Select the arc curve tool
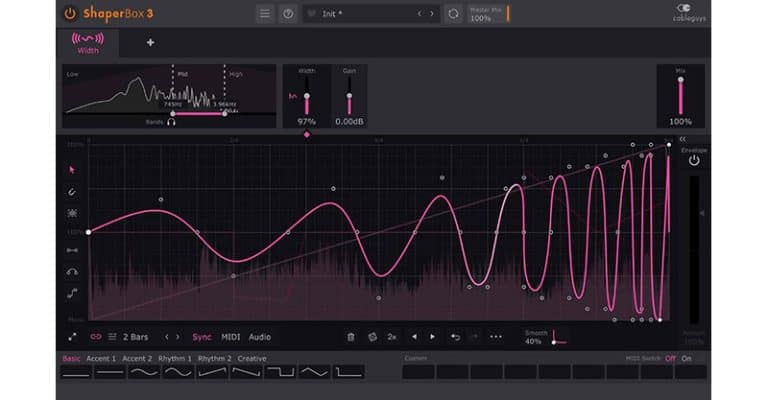 pos(72,272)
